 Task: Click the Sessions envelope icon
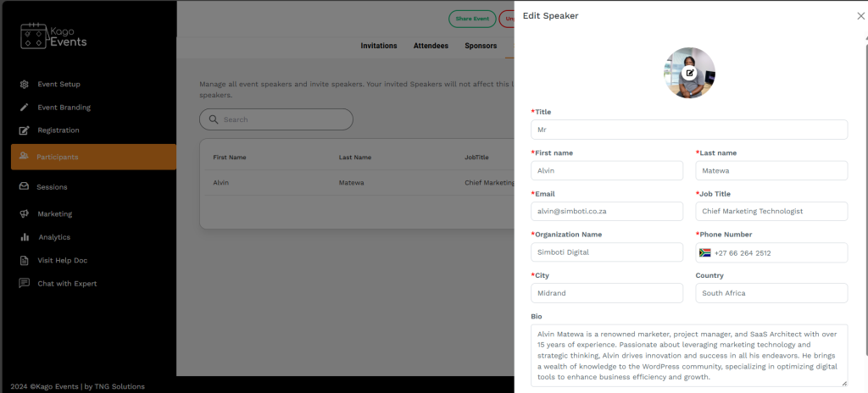[x=25, y=186]
